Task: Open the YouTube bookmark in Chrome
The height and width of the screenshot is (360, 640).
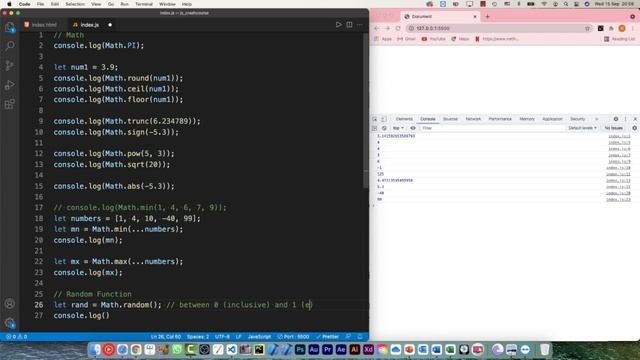Action: click(x=433, y=39)
